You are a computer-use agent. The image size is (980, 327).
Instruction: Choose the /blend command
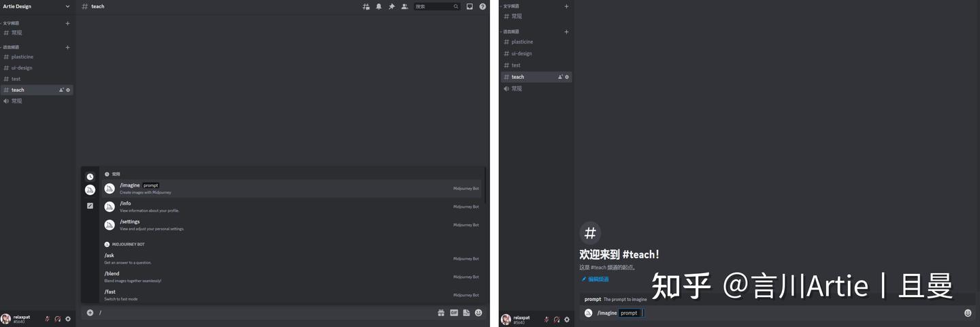point(291,277)
